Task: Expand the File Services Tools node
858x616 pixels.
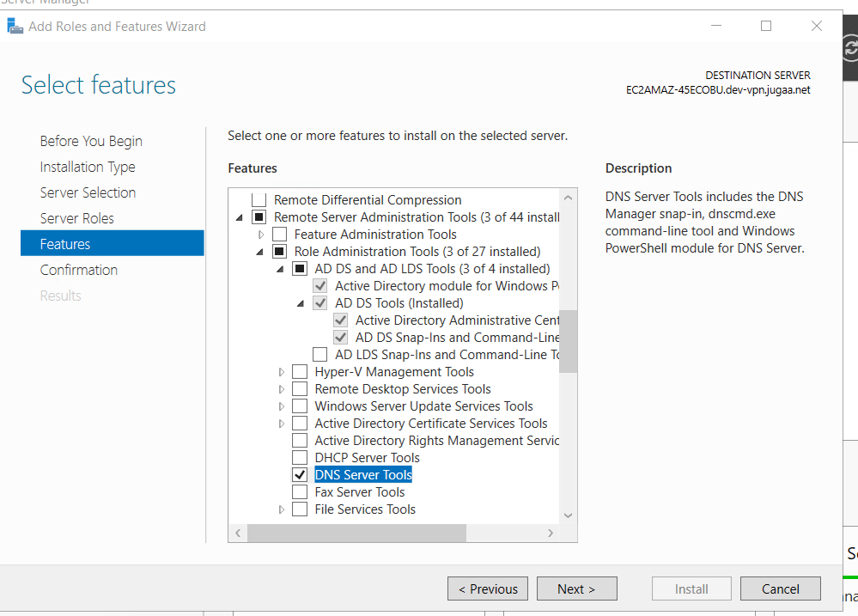Action: [x=282, y=509]
